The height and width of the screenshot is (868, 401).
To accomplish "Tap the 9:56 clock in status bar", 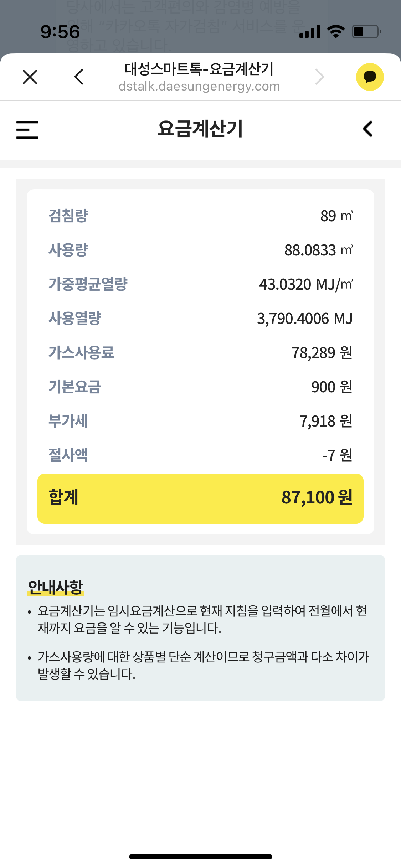I will (x=60, y=32).
